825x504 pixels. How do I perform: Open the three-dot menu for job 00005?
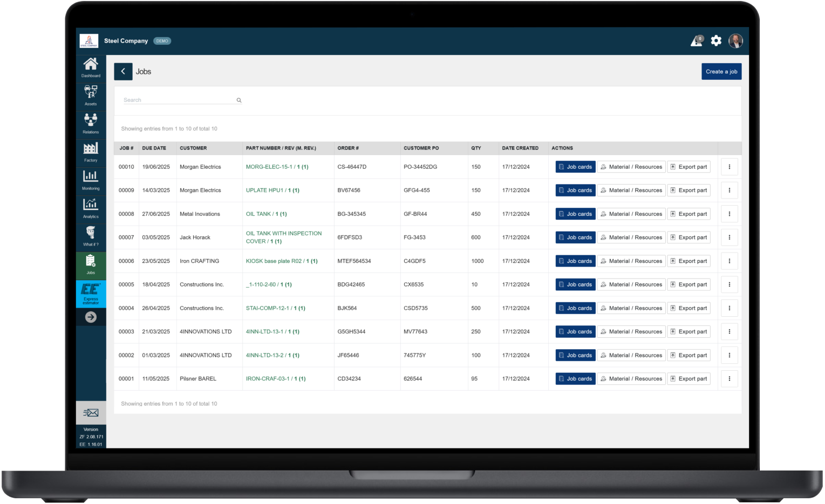pyautogui.click(x=729, y=284)
